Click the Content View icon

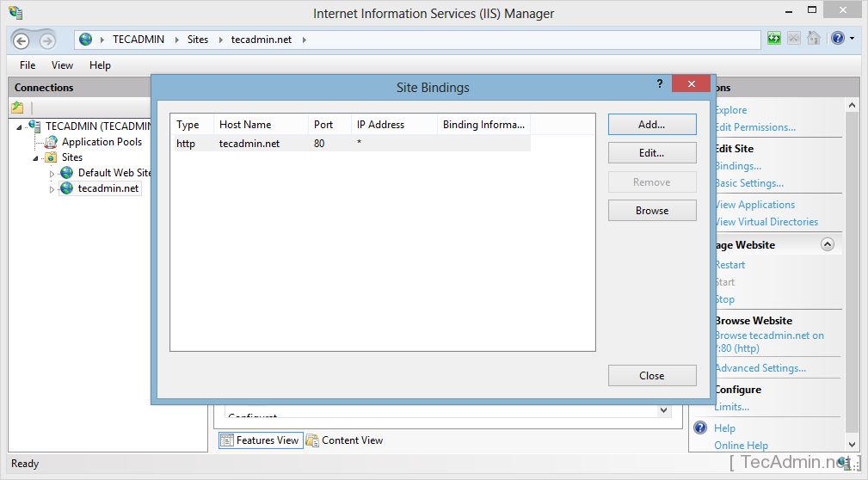tap(313, 440)
